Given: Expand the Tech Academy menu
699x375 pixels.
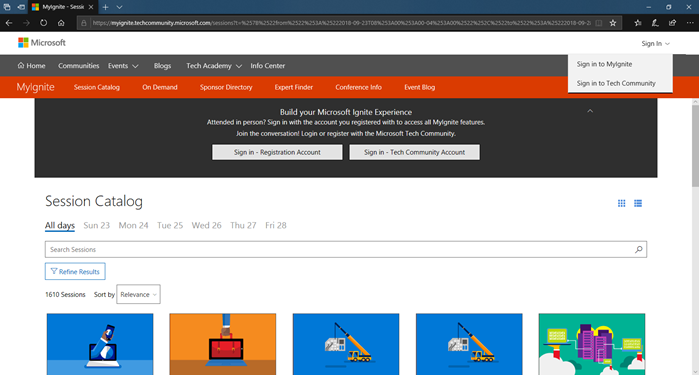Looking at the screenshot, I should [x=214, y=66].
